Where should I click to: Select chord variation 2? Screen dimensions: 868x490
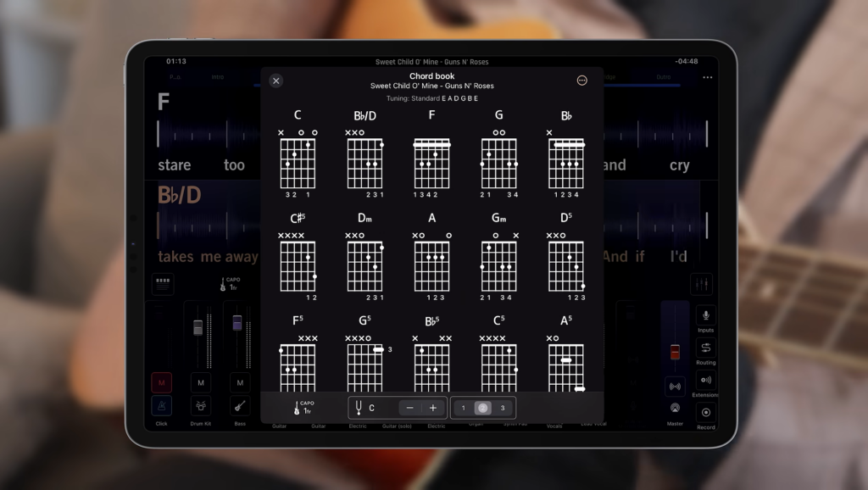(x=482, y=408)
